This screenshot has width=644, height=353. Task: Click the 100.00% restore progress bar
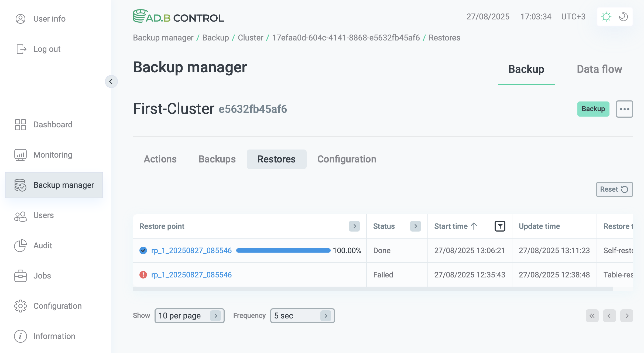pos(283,250)
